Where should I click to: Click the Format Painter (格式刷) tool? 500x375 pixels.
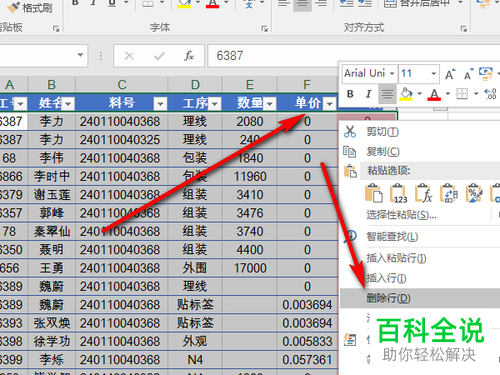pyautogui.click(x=29, y=7)
